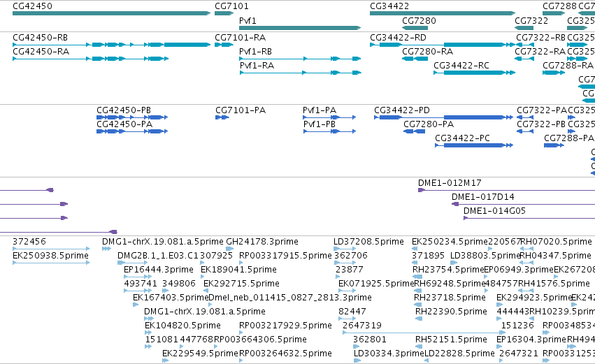This screenshot has width=595, height=364.
Task: Click transcript label CG7322-RA
Action: [x=540, y=52]
